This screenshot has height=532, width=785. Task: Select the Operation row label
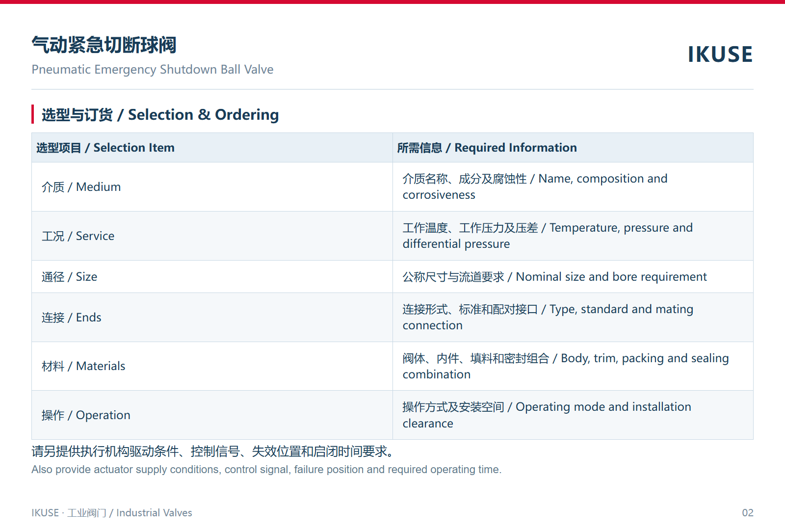point(86,415)
